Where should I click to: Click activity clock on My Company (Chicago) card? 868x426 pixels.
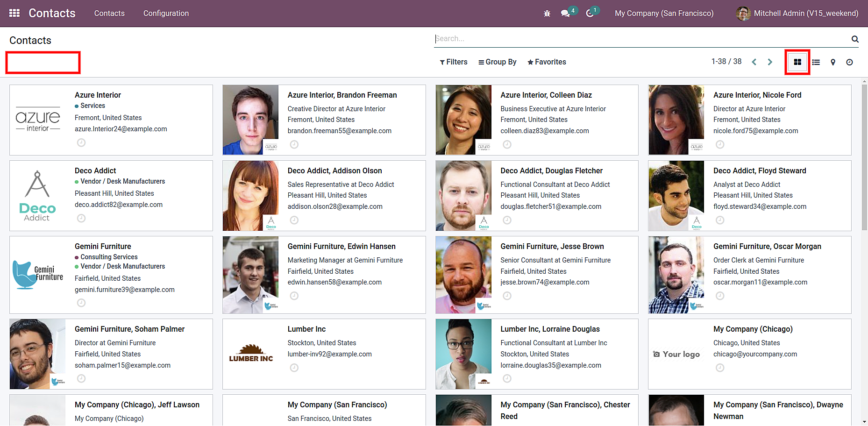click(x=720, y=368)
